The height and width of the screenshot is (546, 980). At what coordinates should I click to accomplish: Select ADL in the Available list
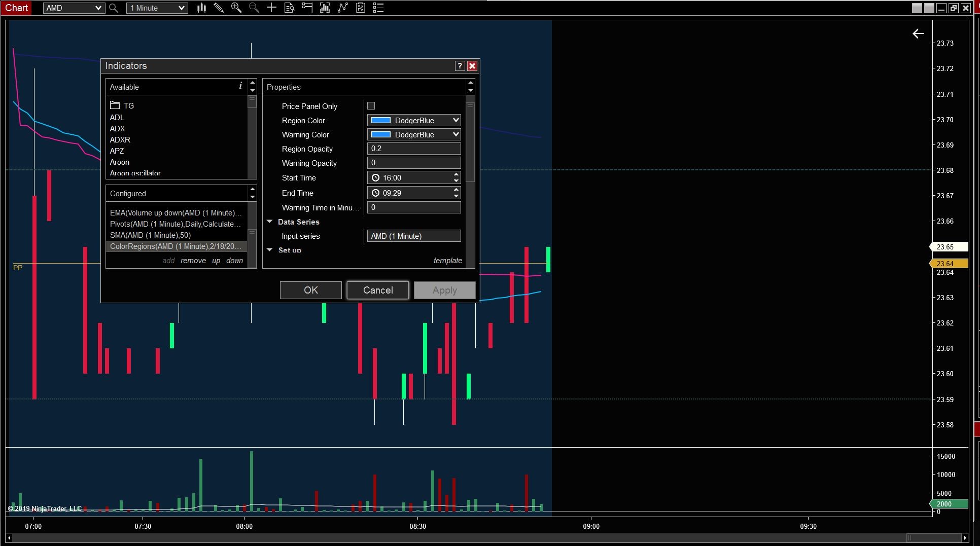117,118
